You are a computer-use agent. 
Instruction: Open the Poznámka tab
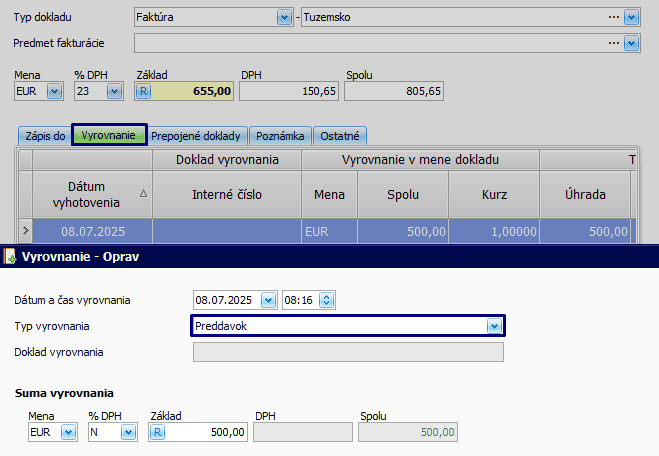(x=280, y=135)
